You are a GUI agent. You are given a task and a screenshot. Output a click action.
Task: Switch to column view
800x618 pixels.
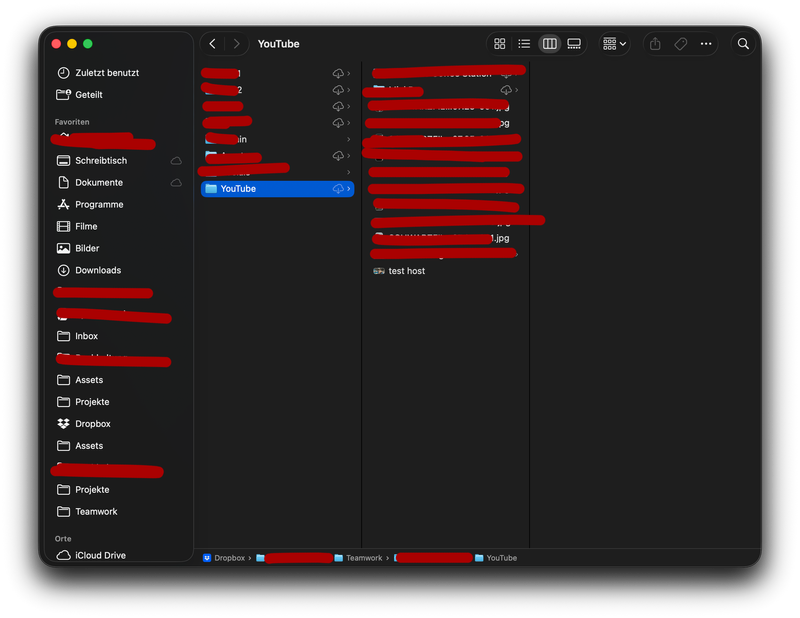click(x=549, y=44)
